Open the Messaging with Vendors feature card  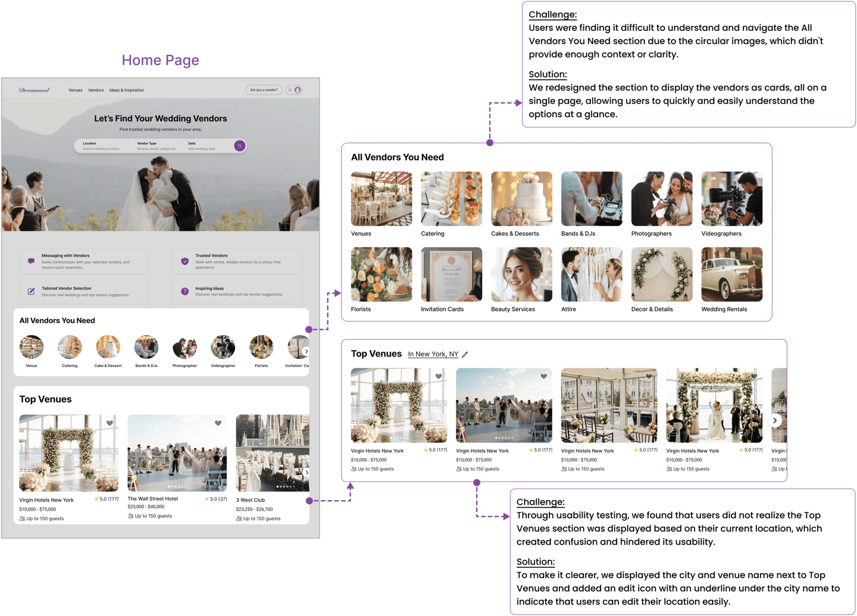83,261
